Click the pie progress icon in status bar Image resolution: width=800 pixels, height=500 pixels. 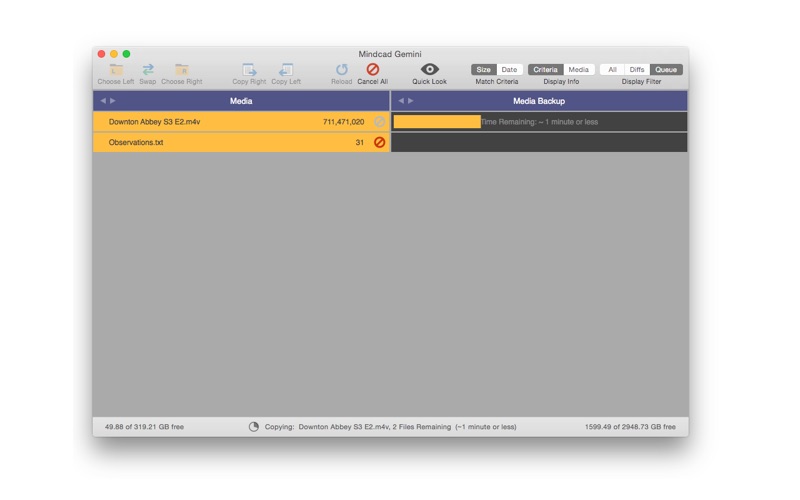coord(254,427)
